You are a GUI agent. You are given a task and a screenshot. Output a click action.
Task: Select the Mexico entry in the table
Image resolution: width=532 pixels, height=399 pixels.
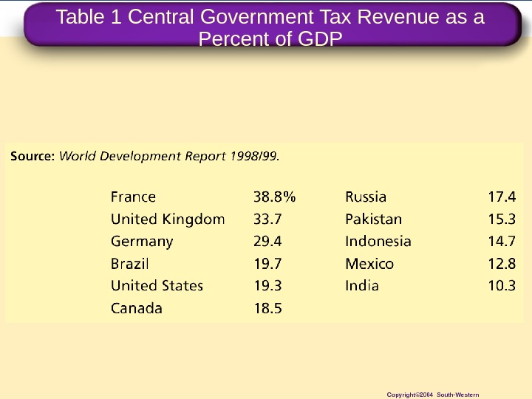(369, 264)
